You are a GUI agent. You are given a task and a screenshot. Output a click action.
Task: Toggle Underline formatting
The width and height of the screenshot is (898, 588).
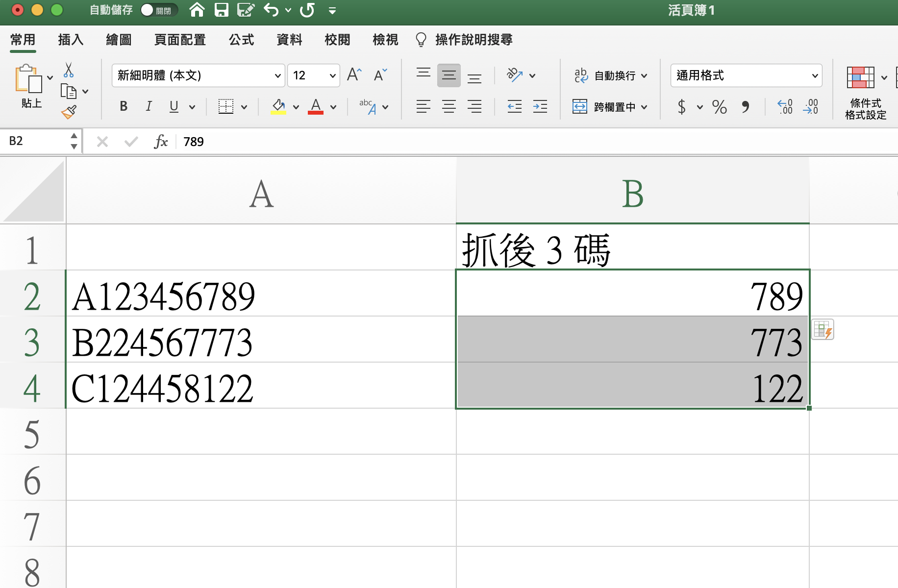(174, 106)
